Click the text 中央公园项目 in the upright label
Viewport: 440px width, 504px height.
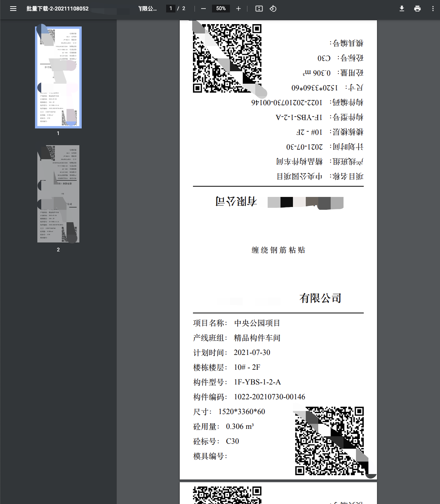257,323
